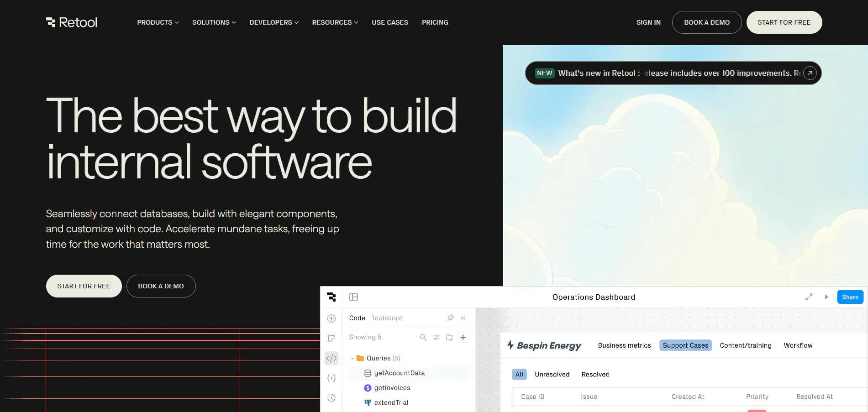Click Start for Free in the header
The image size is (868, 412).
pyautogui.click(x=784, y=22)
